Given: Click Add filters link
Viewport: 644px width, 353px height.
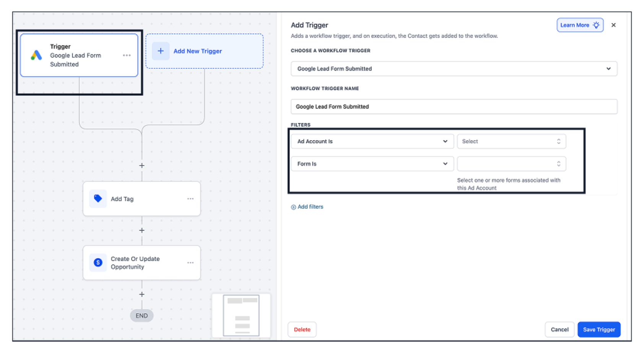Looking at the screenshot, I should coord(307,207).
